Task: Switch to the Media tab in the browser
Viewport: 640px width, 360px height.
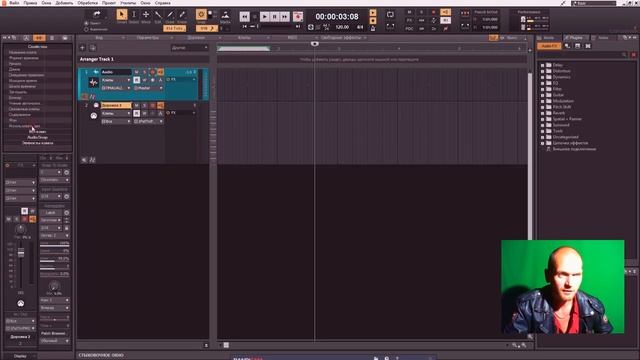Action: (549, 38)
